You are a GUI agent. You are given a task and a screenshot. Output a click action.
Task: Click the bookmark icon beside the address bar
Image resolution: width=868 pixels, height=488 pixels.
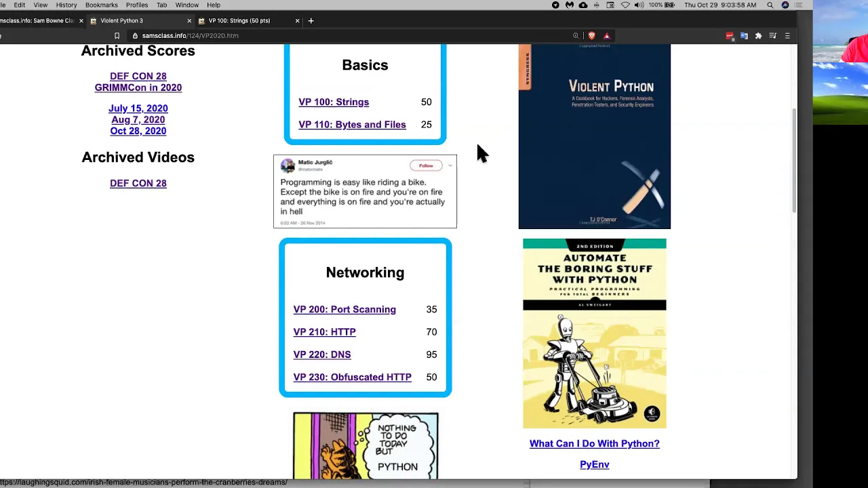tap(117, 36)
